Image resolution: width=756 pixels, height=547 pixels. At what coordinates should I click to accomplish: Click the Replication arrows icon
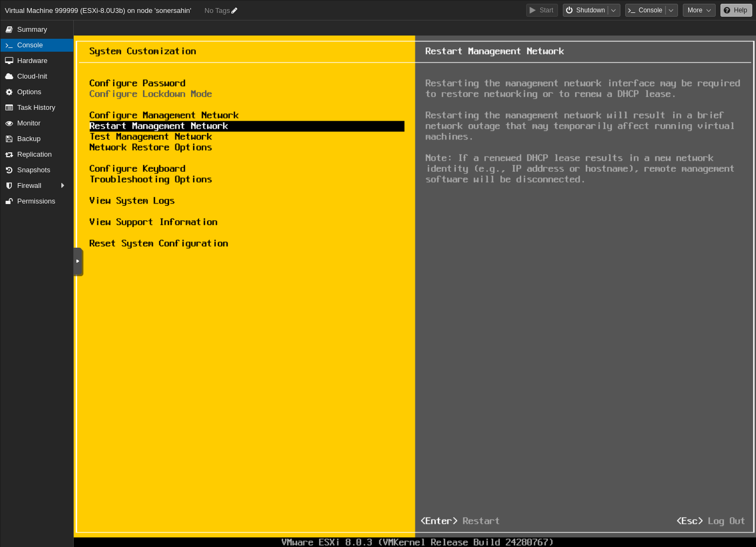pyautogui.click(x=9, y=154)
